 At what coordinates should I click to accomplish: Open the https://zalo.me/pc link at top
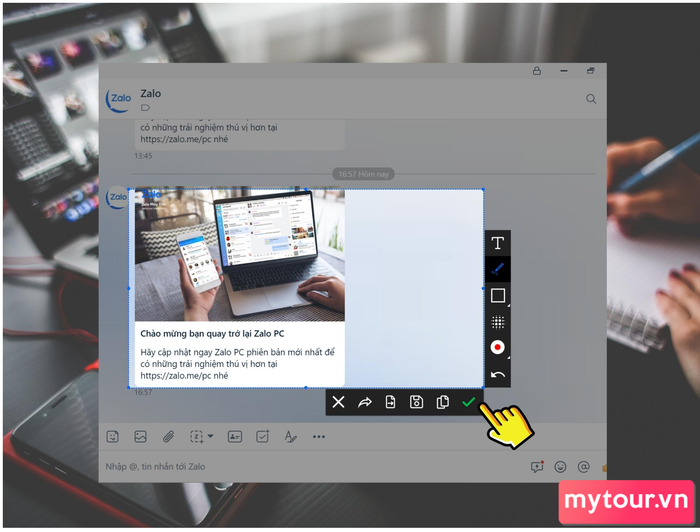176,139
